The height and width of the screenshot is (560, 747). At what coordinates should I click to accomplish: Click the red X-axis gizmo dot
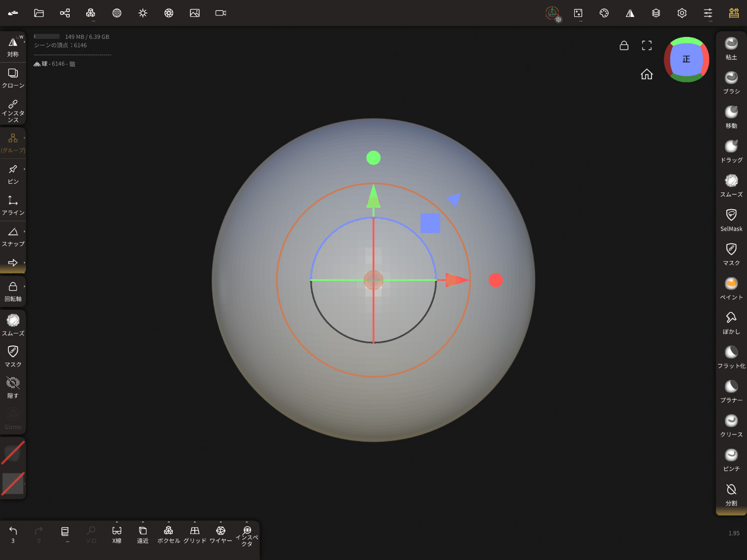pos(496,280)
